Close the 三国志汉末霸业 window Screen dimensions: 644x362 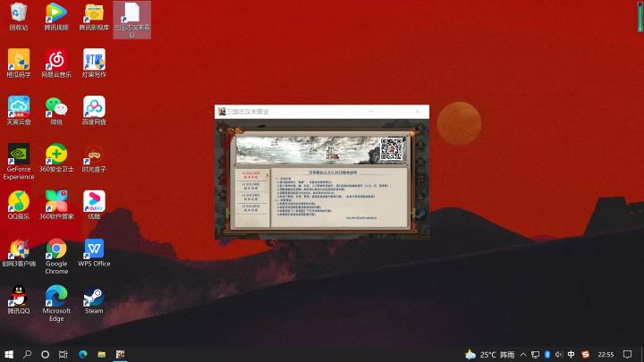(x=418, y=111)
